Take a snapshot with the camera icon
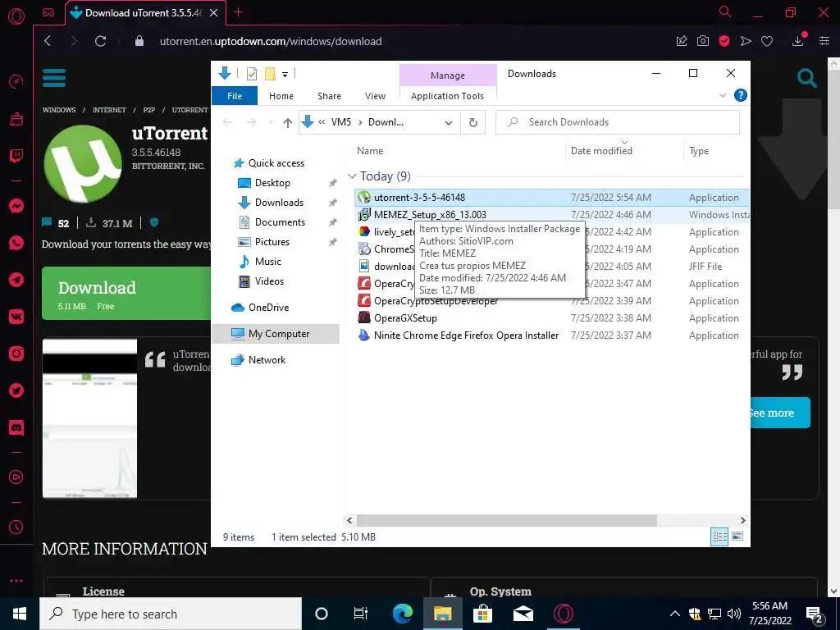This screenshot has width=840, height=630. (x=703, y=41)
